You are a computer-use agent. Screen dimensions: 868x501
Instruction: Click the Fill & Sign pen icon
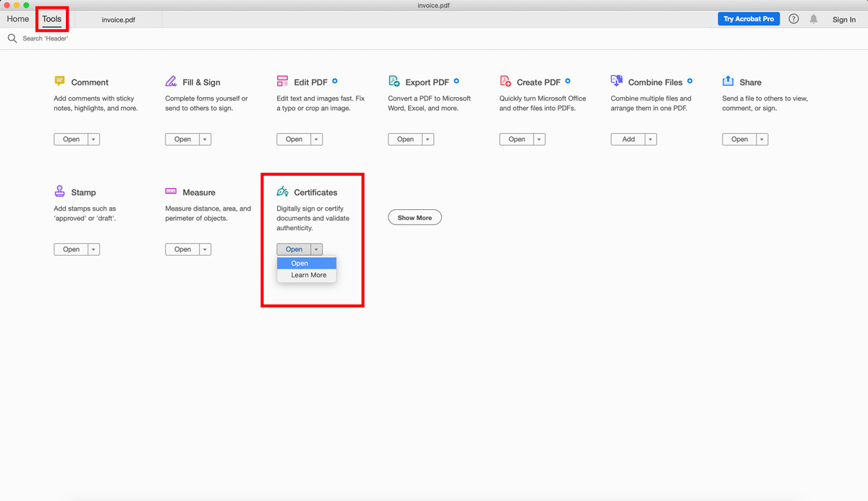click(171, 81)
